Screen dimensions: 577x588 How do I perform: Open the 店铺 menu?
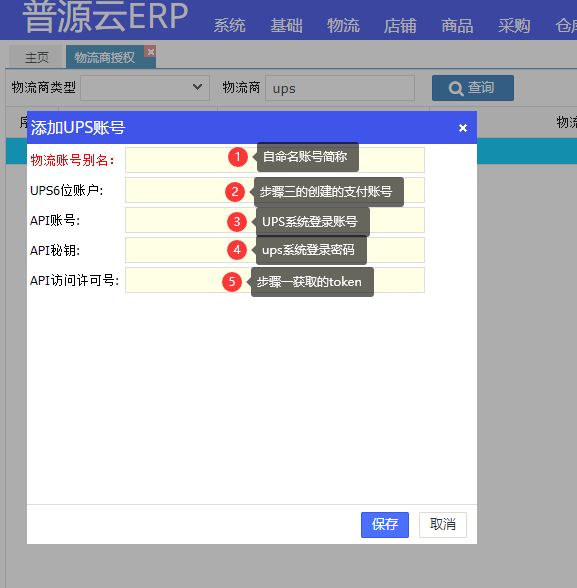point(400,26)
